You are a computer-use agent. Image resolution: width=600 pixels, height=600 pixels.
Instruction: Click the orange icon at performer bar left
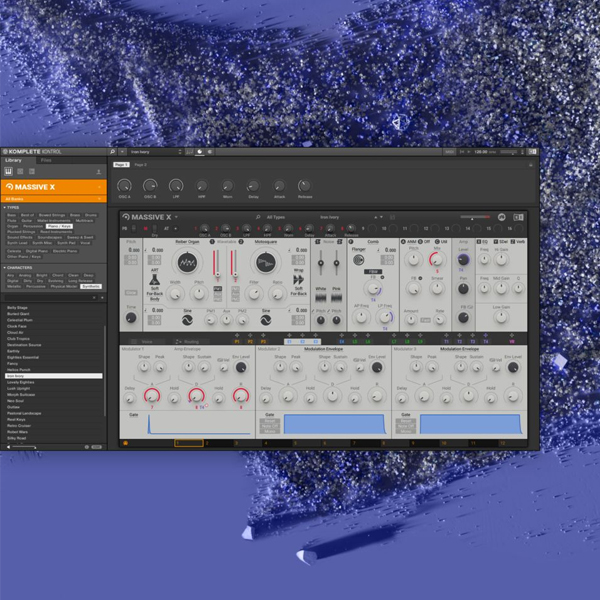pyautogui.click(x=125, y=443)
